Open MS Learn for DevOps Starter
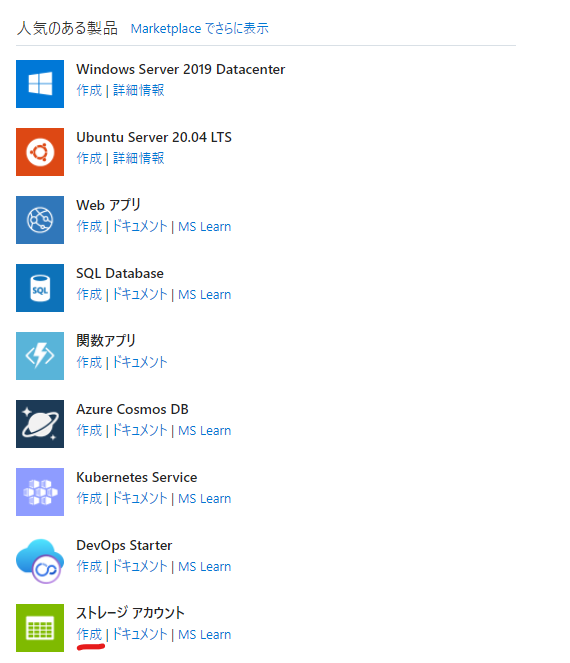Viewport: 570px width, 663px height. point(205,567)
